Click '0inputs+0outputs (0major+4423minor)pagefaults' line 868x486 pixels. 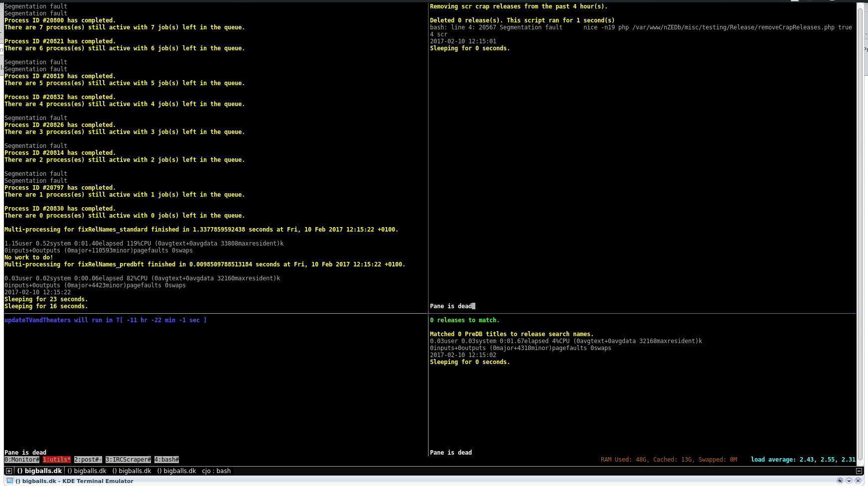[95, 285]
